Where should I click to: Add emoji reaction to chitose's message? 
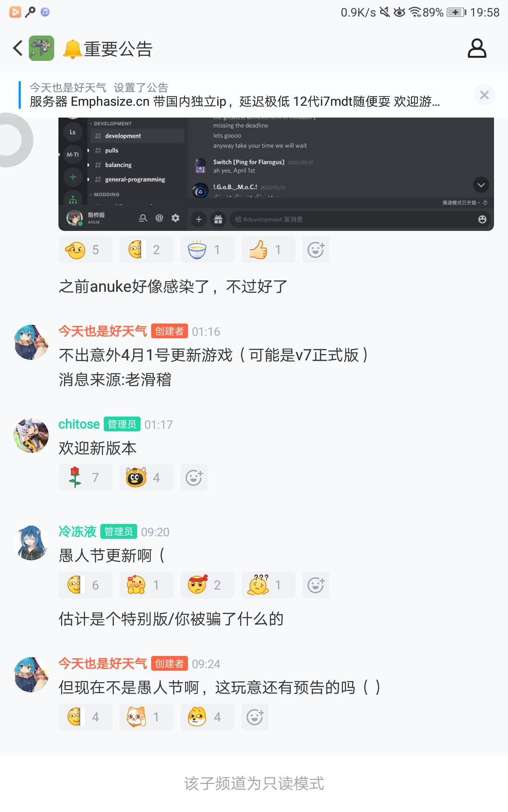(194, 477)
